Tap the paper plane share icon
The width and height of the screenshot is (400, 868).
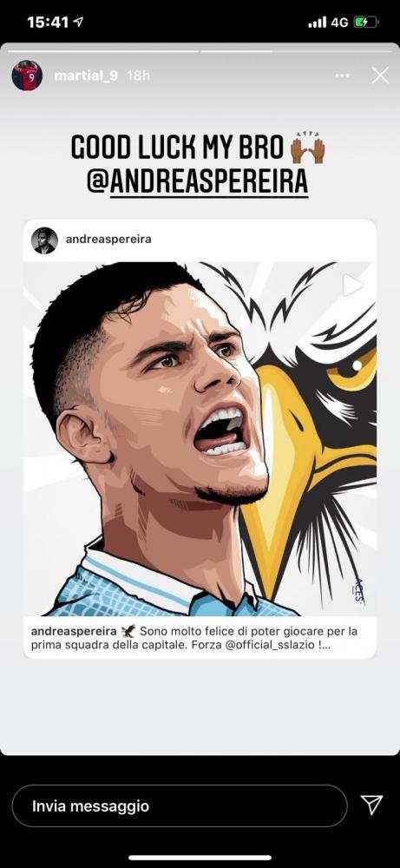371,806
